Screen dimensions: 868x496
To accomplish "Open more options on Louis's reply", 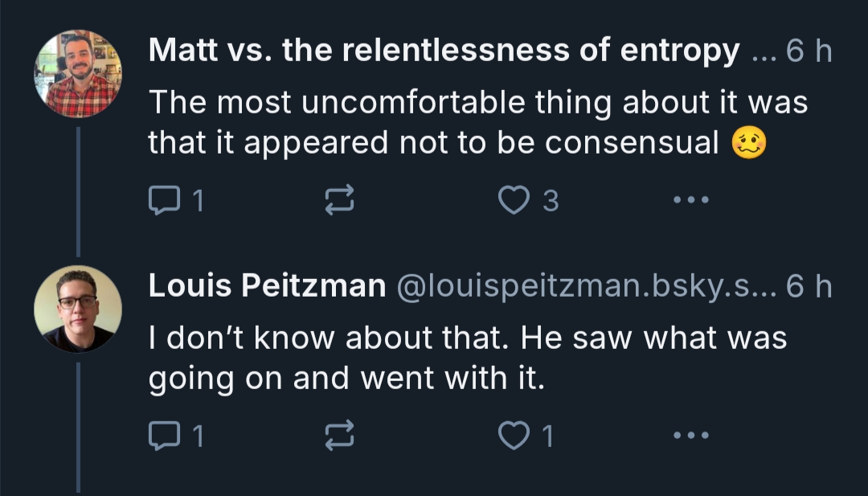I will 690,437.
